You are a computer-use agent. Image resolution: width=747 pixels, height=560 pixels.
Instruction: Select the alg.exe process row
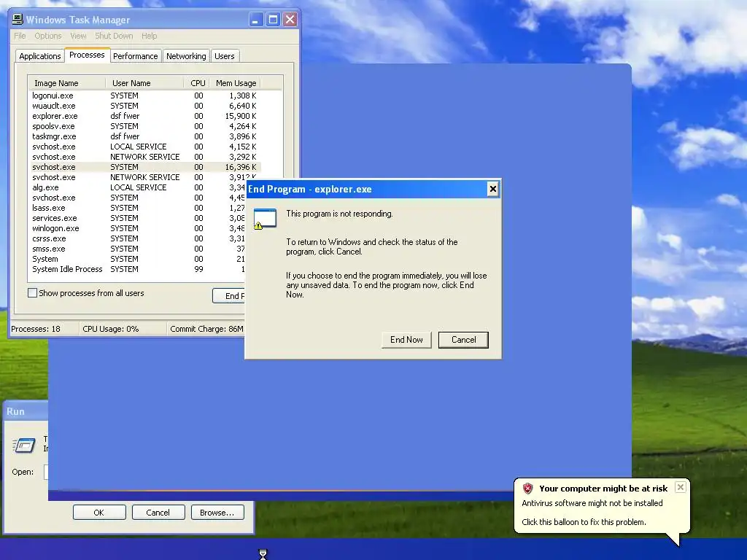point(138,187)
